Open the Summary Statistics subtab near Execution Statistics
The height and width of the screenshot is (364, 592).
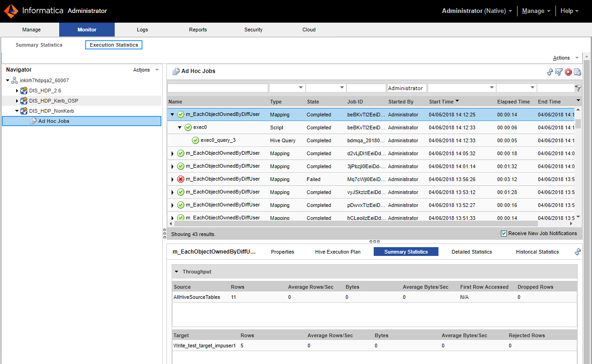click(x=39, y=45)
